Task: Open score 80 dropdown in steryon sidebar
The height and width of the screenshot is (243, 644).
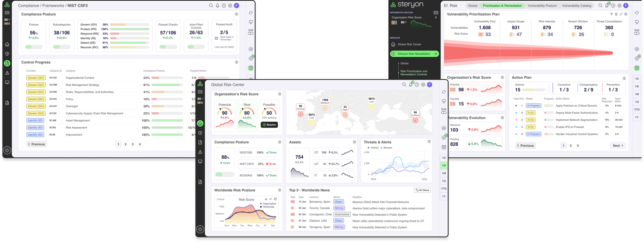Action: click(403, 22)
